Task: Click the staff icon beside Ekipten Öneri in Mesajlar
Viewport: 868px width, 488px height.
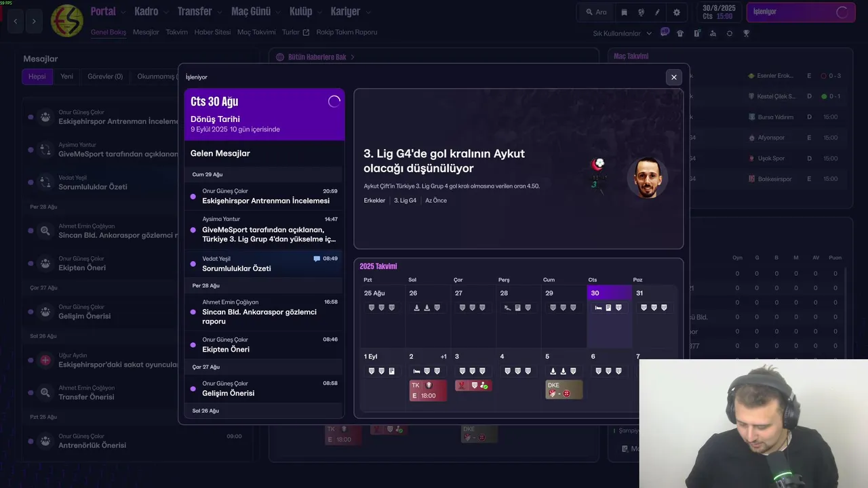Action: [x=45, y=263]
